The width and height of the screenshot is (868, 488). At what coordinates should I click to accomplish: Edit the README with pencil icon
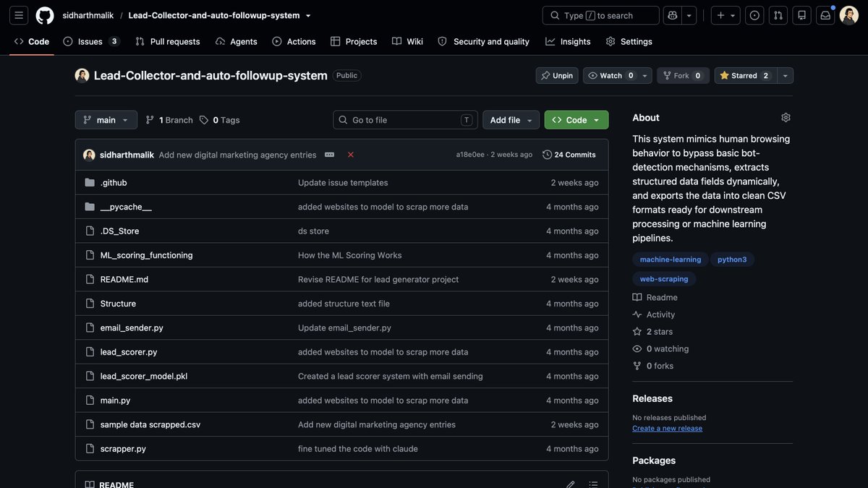(x=571, y=484)
